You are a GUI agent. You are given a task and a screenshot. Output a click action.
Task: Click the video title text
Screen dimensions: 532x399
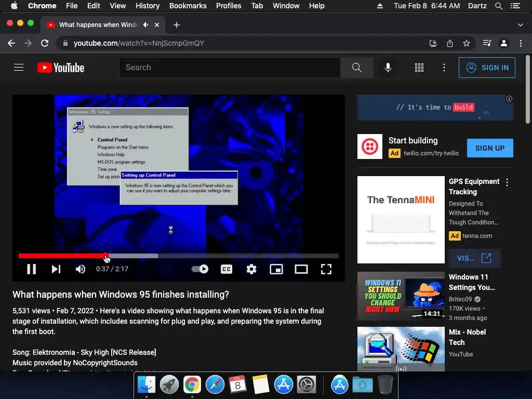121,295
